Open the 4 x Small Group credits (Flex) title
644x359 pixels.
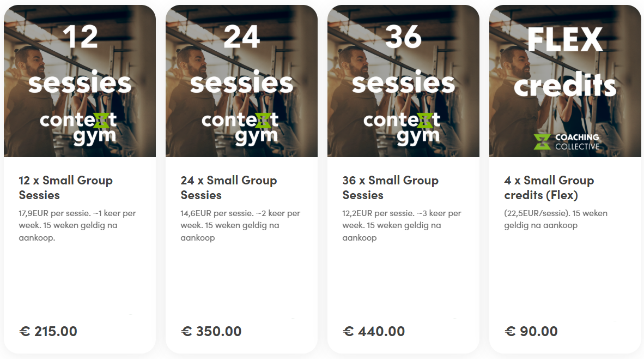(549, 188)
